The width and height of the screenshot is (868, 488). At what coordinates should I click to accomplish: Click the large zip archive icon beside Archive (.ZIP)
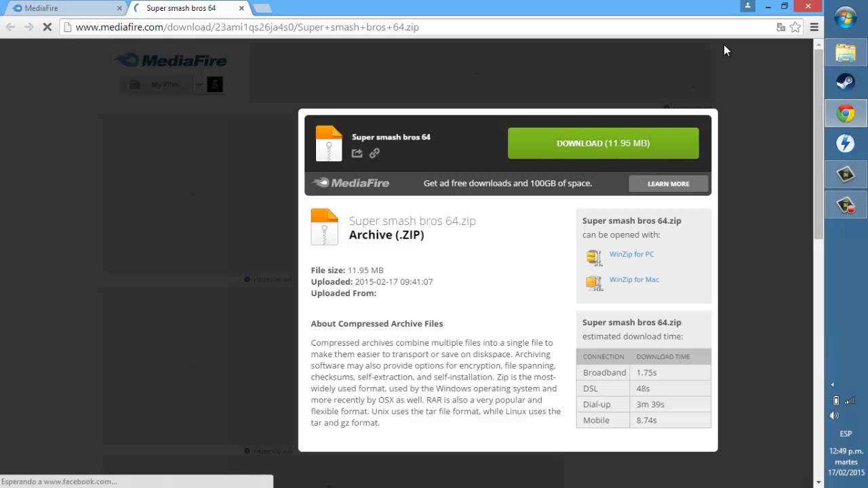pos(324,226)
